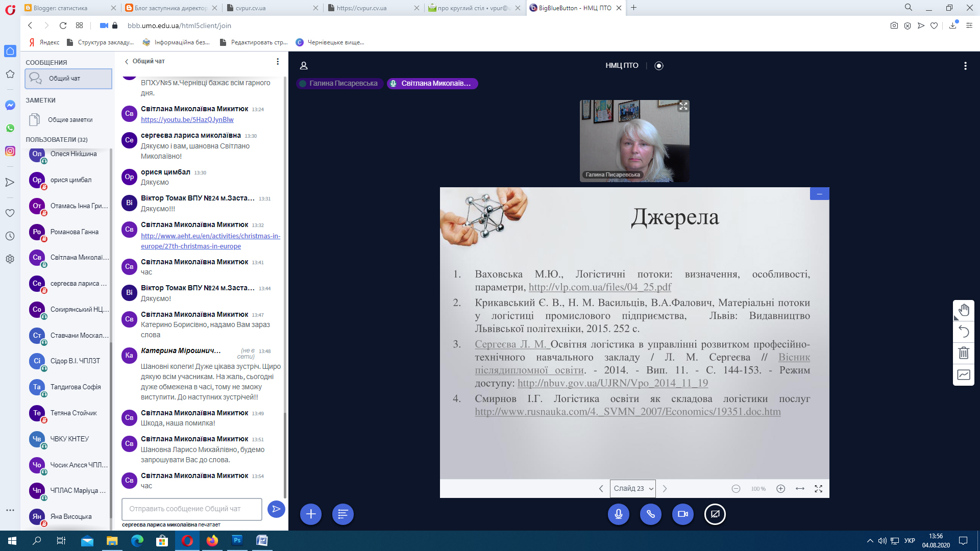Viewport: 980px width, 551px height.
Task: Click the chat message input field
Action: [192, 509]
